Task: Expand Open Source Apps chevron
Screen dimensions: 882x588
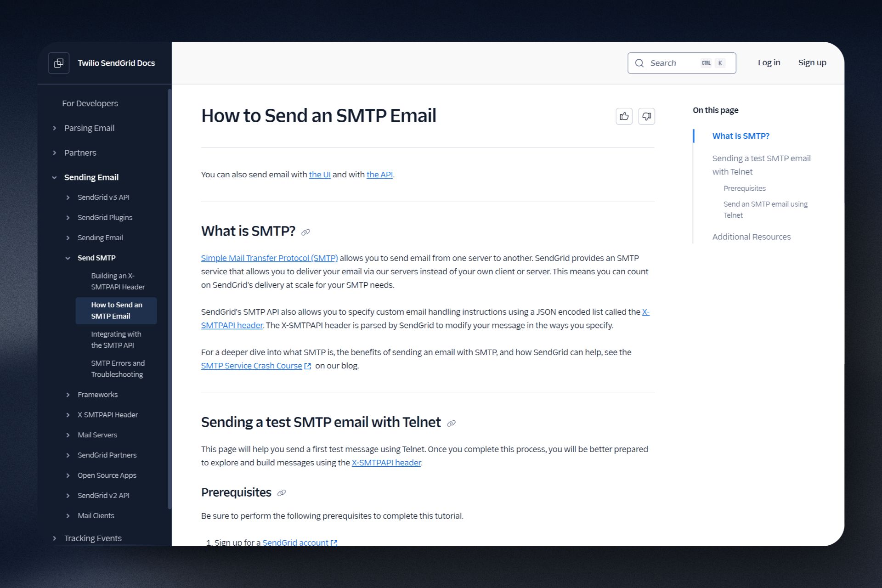Action: 68,475
